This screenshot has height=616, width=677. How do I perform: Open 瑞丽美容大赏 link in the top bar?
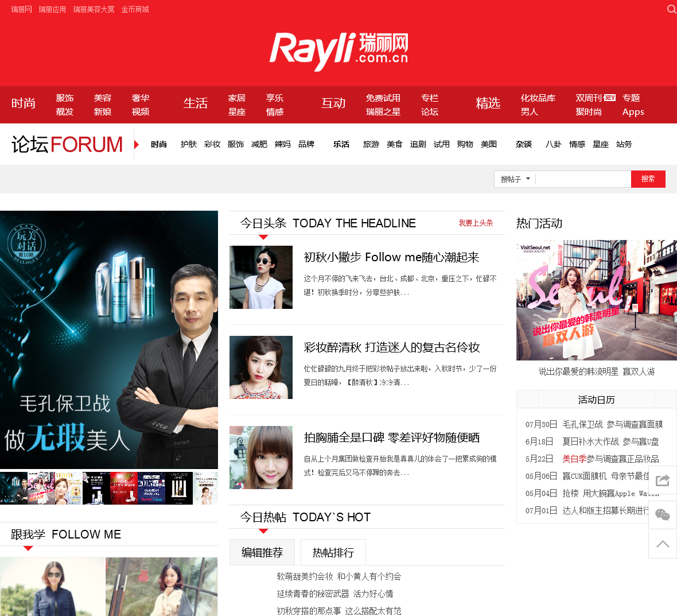click(94, 10)
